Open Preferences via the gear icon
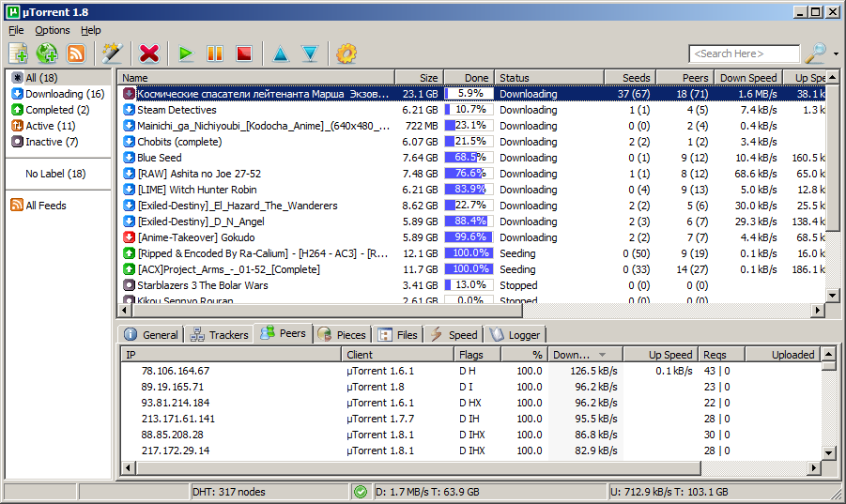 [x=346, y=53]
